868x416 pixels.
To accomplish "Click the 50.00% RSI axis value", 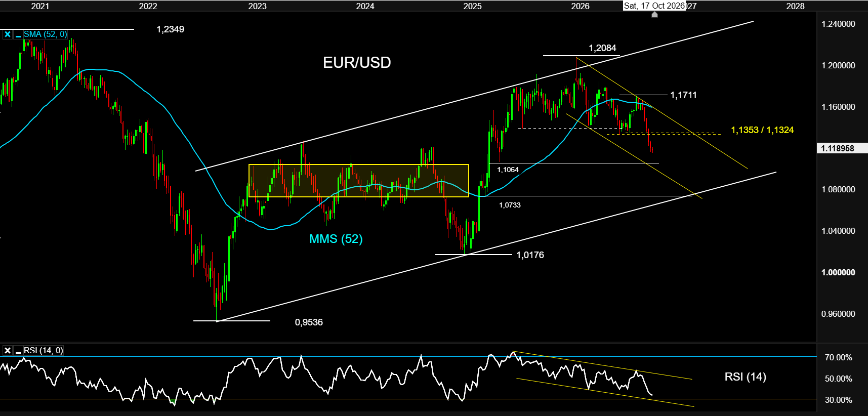I will tap(838, 379).
